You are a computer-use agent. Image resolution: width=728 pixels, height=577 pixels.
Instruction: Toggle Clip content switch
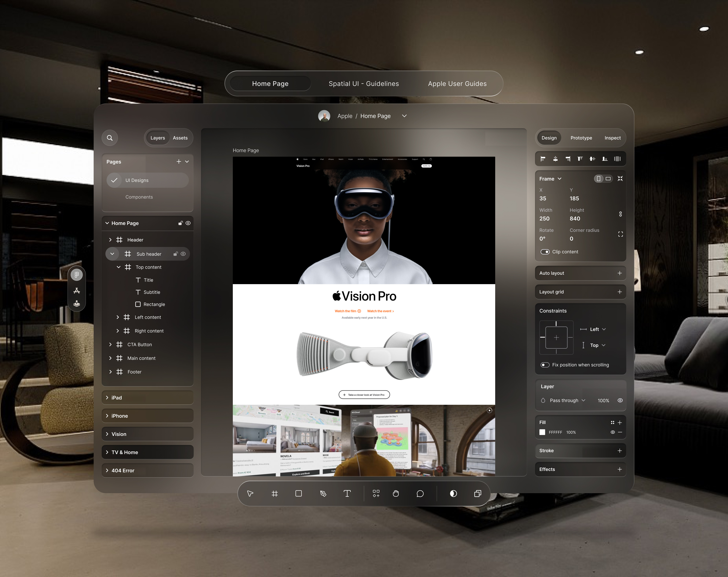click(545, 252)
